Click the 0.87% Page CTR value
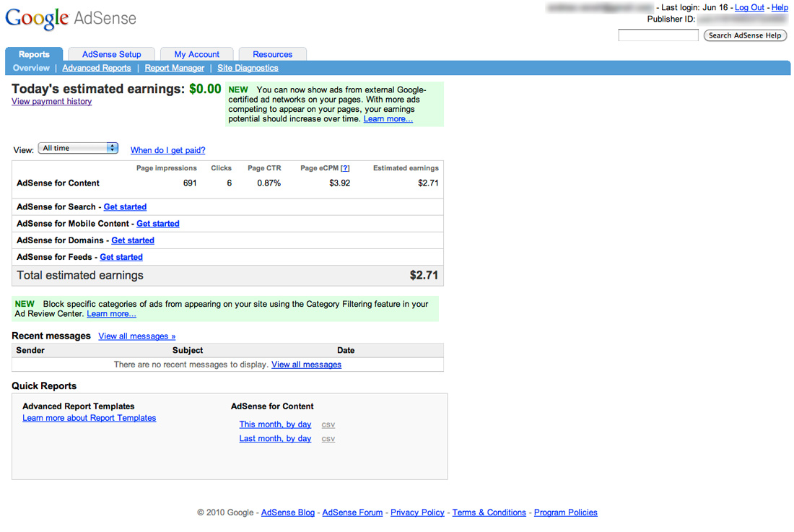 pos(269,183)
